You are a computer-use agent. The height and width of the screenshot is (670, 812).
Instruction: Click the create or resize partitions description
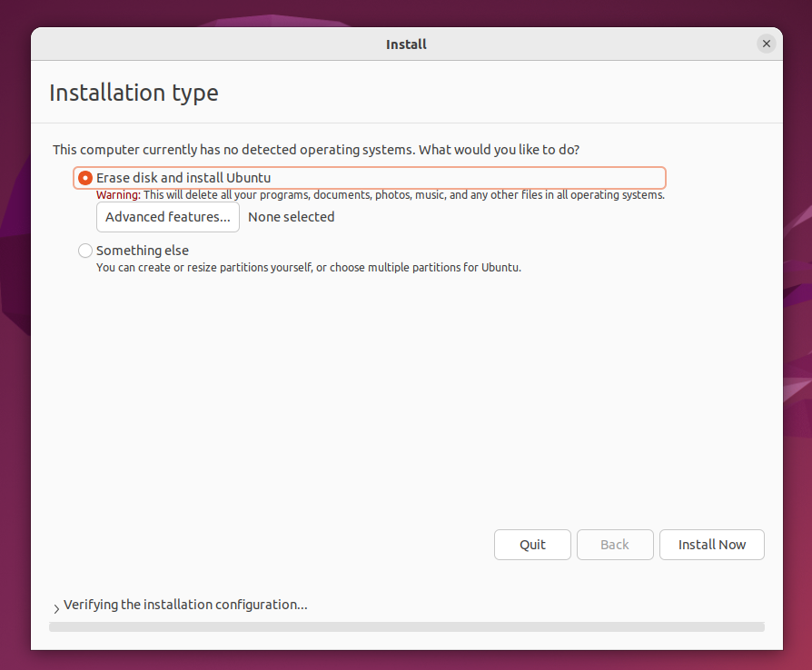(309, 268)
